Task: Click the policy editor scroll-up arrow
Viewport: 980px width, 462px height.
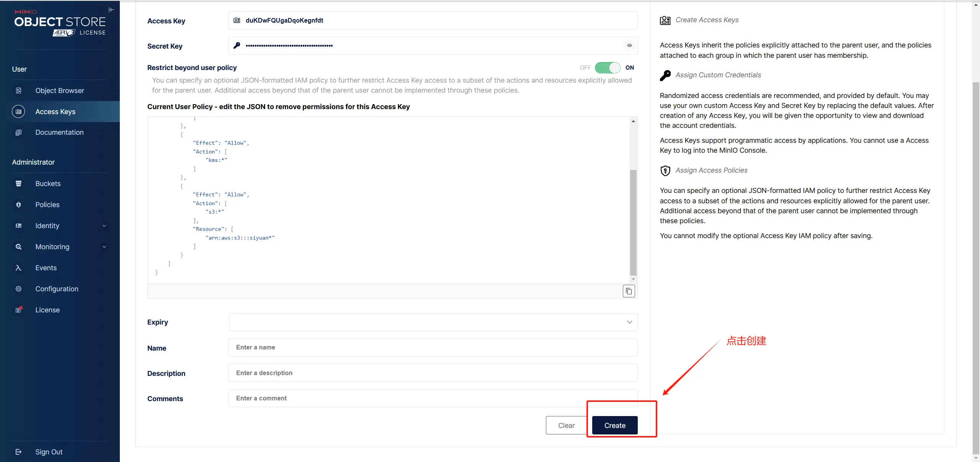Action: pyautogui.click(x=633, y=121)
